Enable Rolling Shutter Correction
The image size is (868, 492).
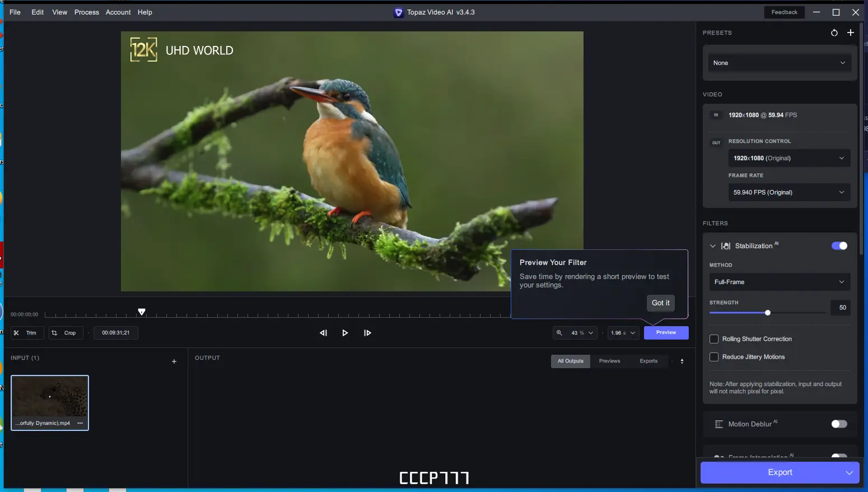(x=714, y=338)
